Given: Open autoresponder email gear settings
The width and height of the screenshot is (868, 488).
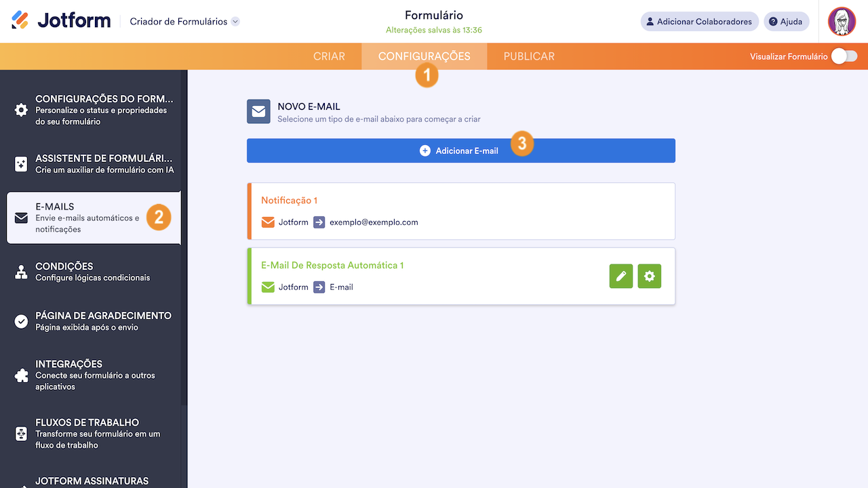Looking at the screenshot, I should click(x=650, y=277).
